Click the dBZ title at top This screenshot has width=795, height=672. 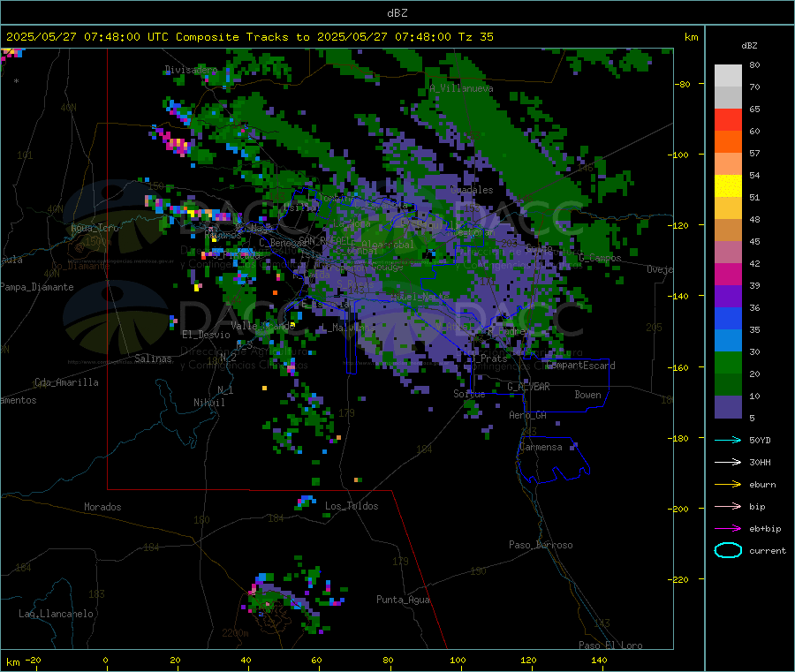pos(397,13)
